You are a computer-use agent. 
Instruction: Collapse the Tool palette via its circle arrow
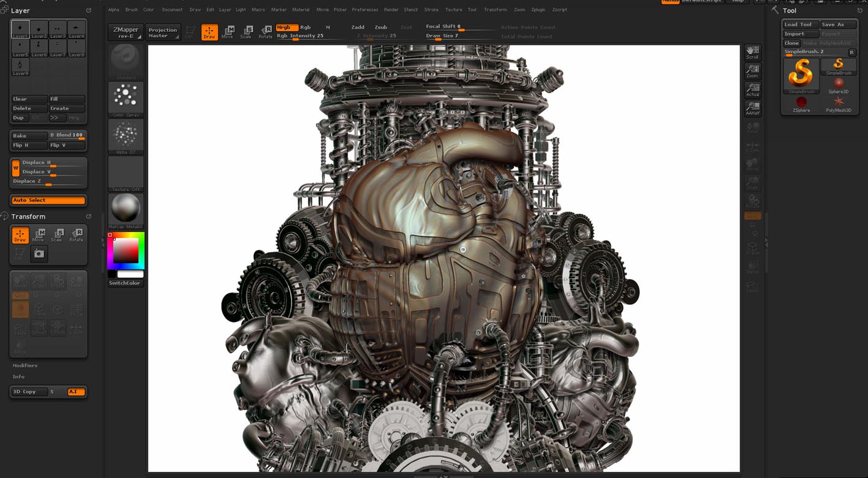[x=860, y=10]
